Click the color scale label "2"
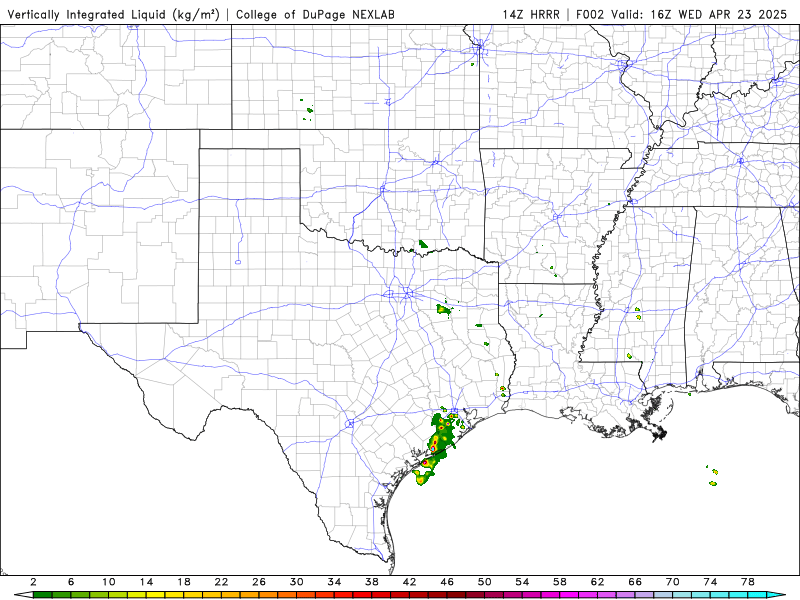Viewport: 800px width, 600px height. (x=34, y=582)
